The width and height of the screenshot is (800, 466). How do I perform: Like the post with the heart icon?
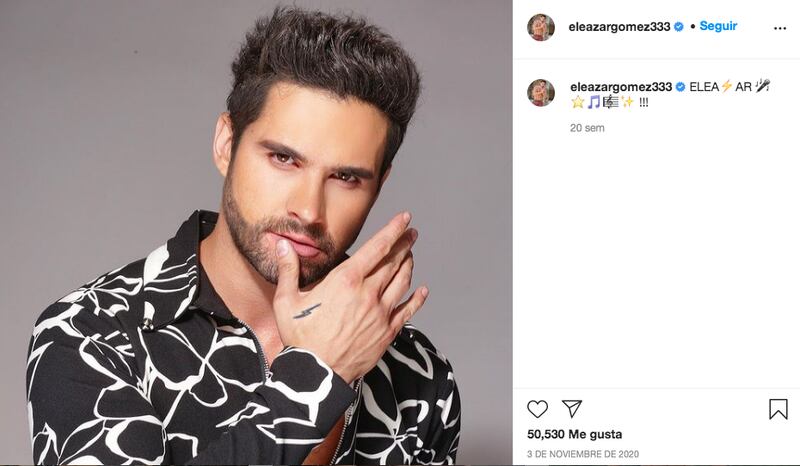[x=537, y=409]
